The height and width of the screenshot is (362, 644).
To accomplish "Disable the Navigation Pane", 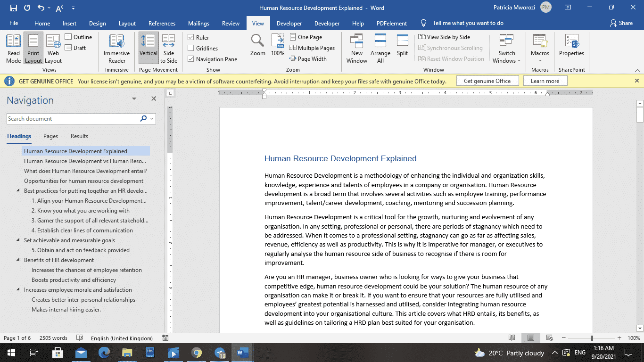I will (190, 58).
